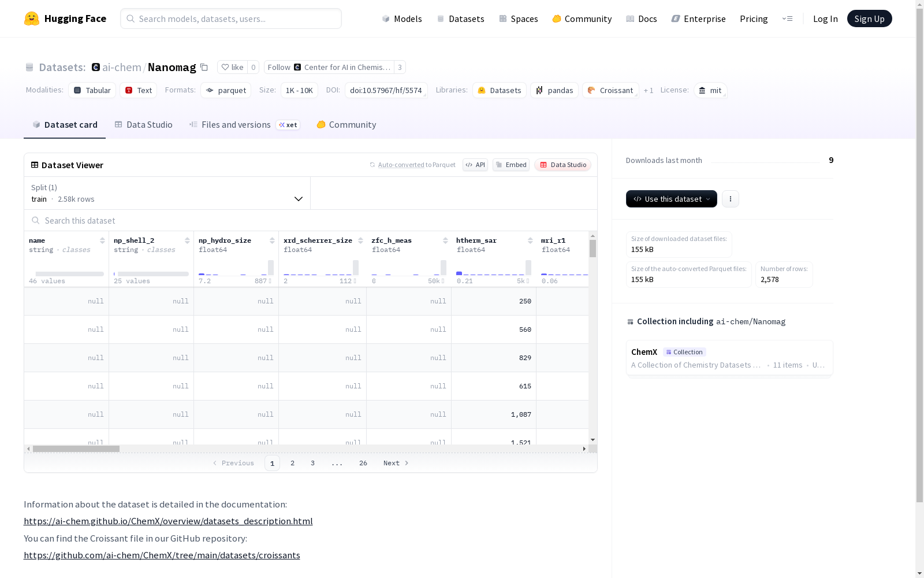Expand the Split train dropdown

(x=167, y=193)
